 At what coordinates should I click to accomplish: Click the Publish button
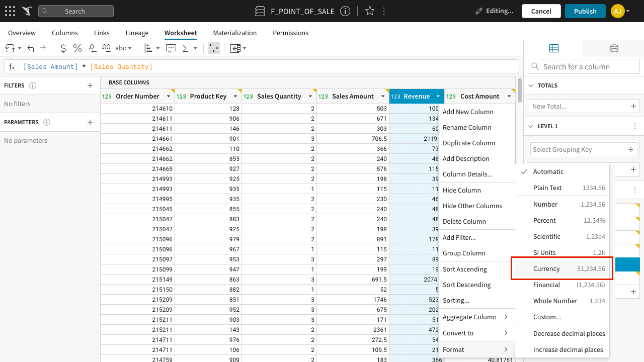pos(585,11)
